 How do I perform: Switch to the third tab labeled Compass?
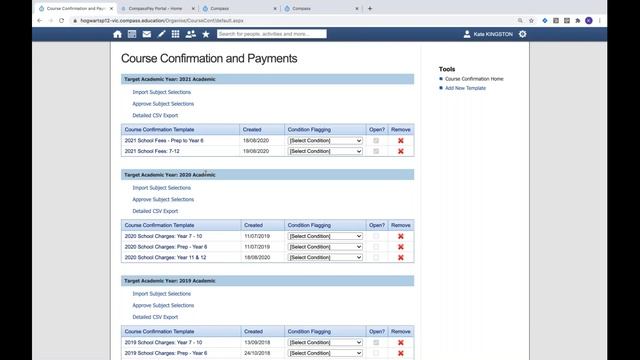pyautogui.click(x=239, y=8)
